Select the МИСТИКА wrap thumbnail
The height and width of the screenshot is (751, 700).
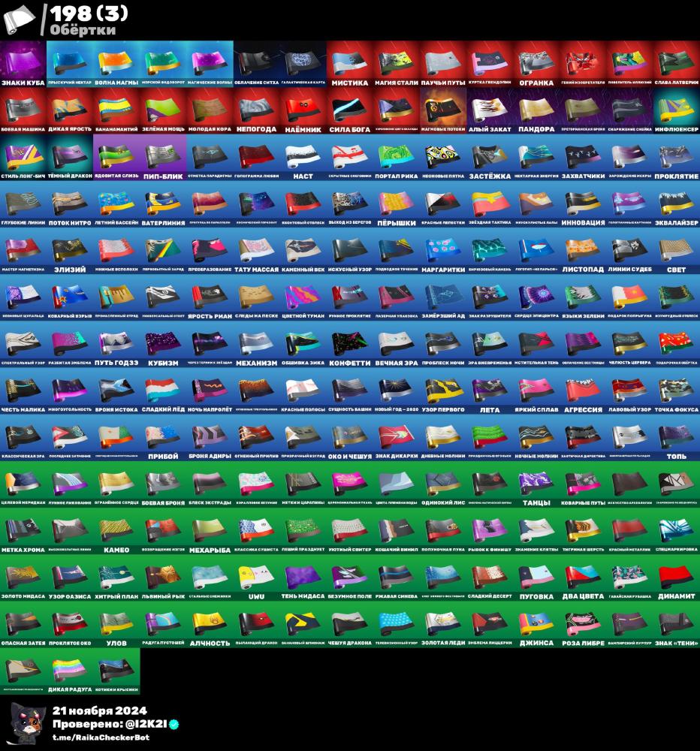[x=349, y=60]
